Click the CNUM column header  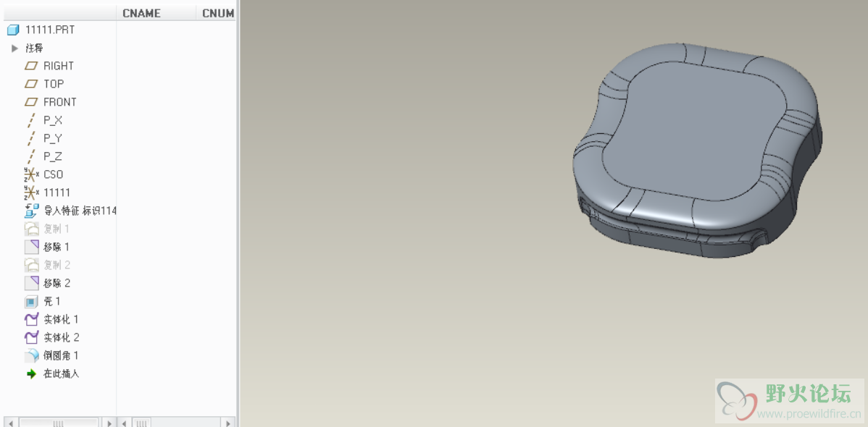pos(217,13)
